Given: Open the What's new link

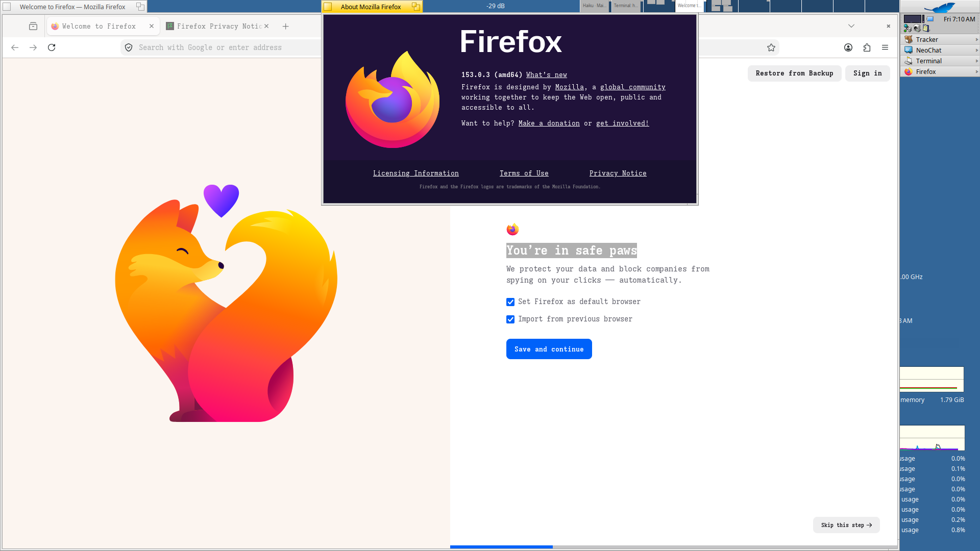Looking at the screenshot, I should 546,75.
